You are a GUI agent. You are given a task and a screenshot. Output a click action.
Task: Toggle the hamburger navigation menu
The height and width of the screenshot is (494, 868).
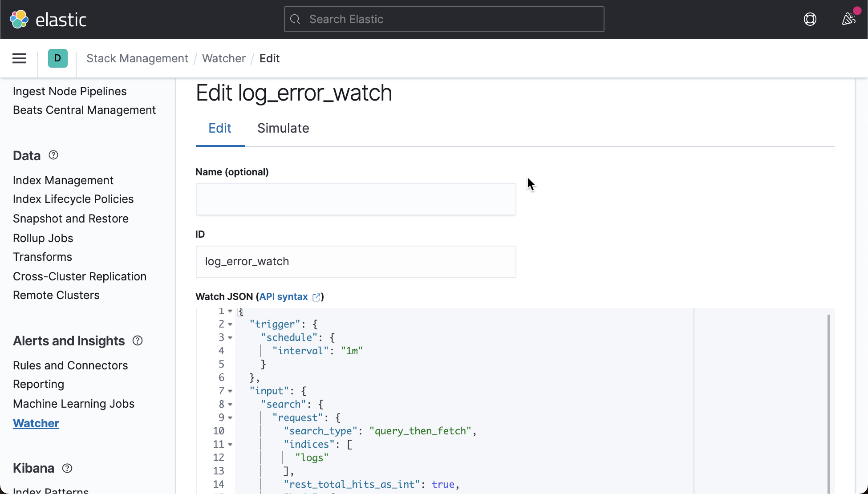click(19, 58)
